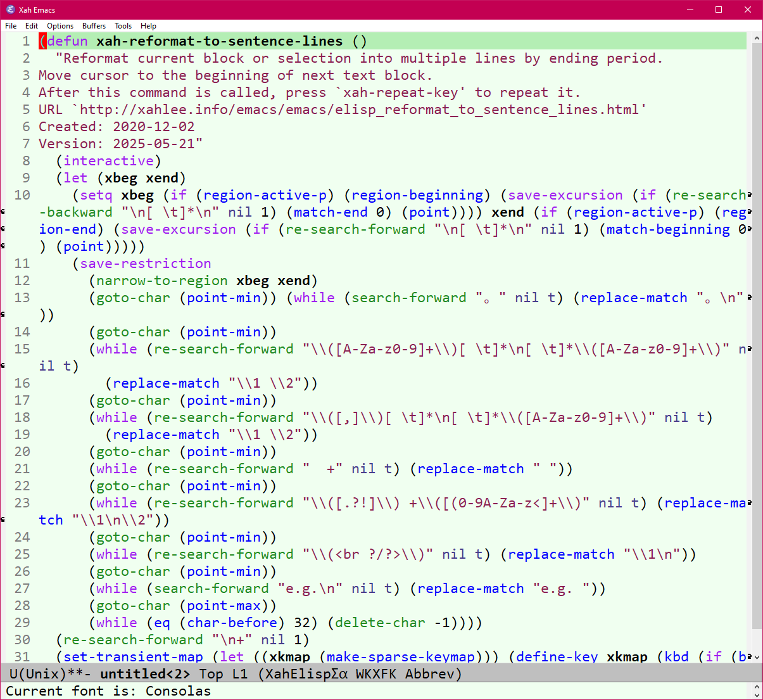Click the wrap arrow at right edge of line 15
The width and height of the screenshot is (763, 700).
pyautogui.click(x=749, y=348)
